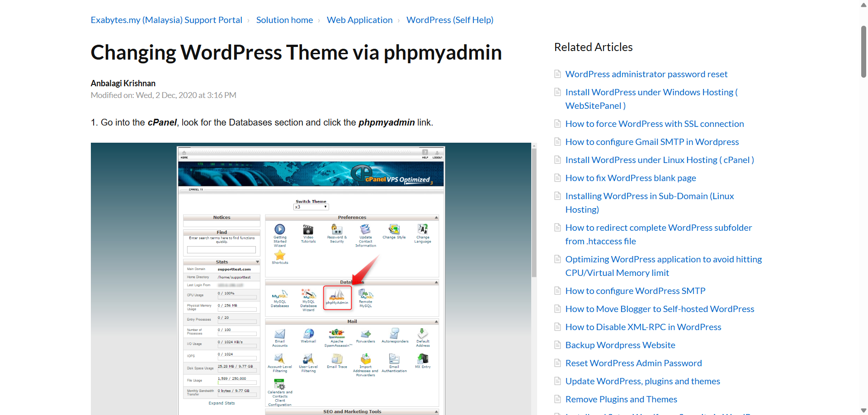The image size is (868, 415).
Task: Open Install WordPress under Windows Hosting (WebSitePanel) article
Action: click(651, 99)
